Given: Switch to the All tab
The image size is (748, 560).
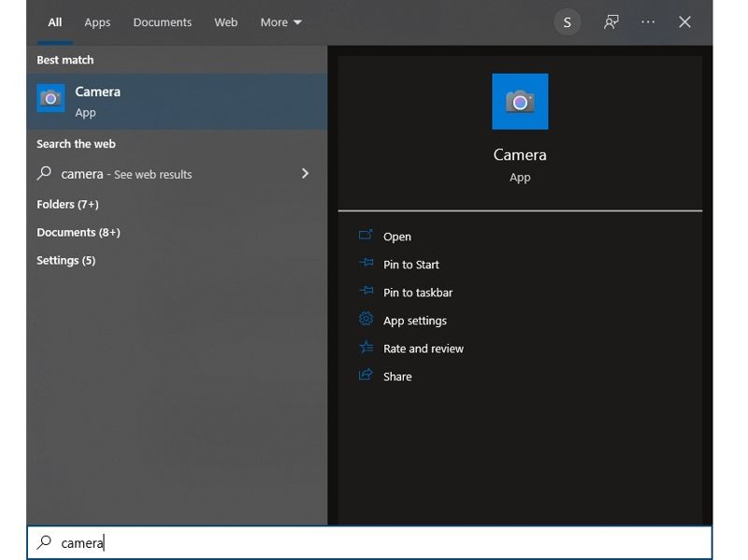Looking at the screenshot, I should (55, 22).
